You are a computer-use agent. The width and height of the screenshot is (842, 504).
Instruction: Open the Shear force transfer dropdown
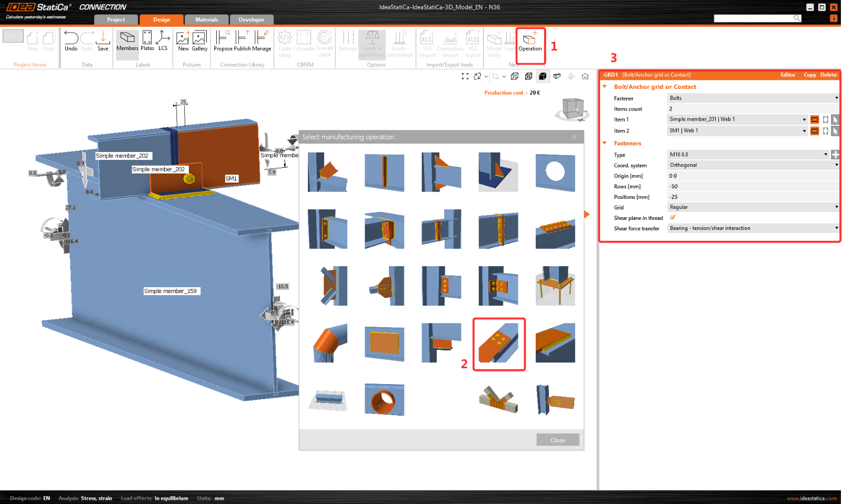[x=753, y=228]
